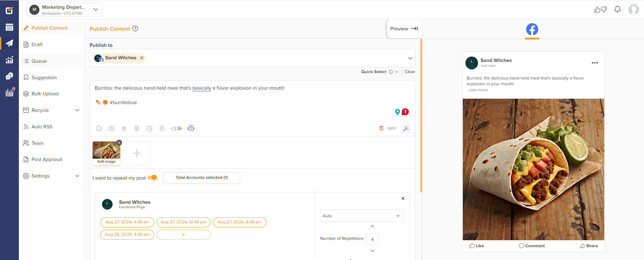Toggle I want to repeat my post

pos(152,177)
